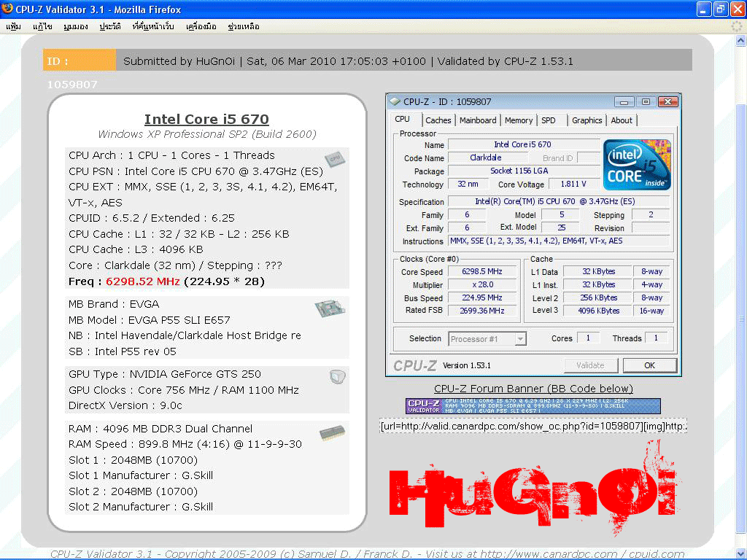Click the Cores value box in CPU-Z
The width and height of the screenshot is (747, 560).
pyautogui.click(x=589, y=338)
